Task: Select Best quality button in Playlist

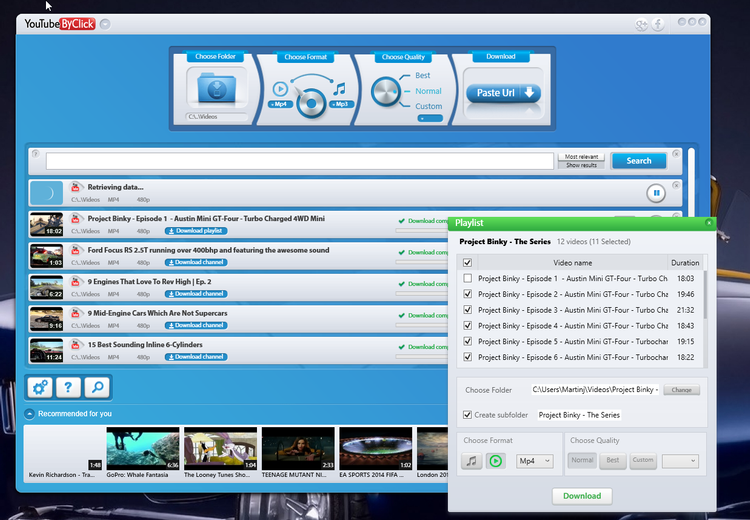Action: click(x=613, y=460)
